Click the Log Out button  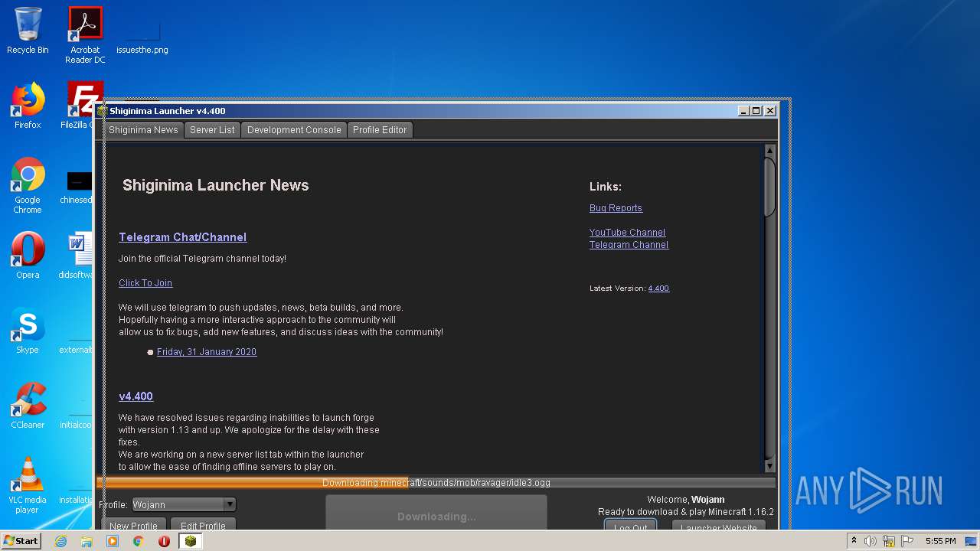pyautogui.click(x=630, y=526)
